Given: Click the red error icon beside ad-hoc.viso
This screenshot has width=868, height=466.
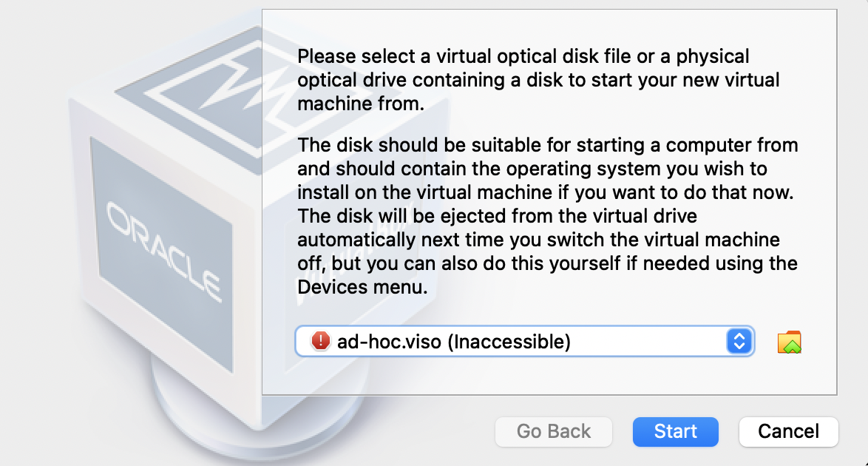Looking at the screenshot, I should point(320,341).
